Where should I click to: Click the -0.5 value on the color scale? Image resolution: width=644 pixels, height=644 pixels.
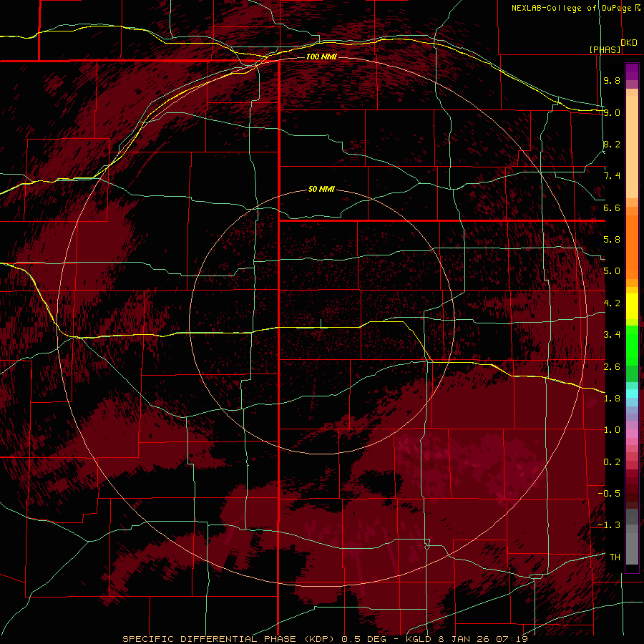[609, 494]
